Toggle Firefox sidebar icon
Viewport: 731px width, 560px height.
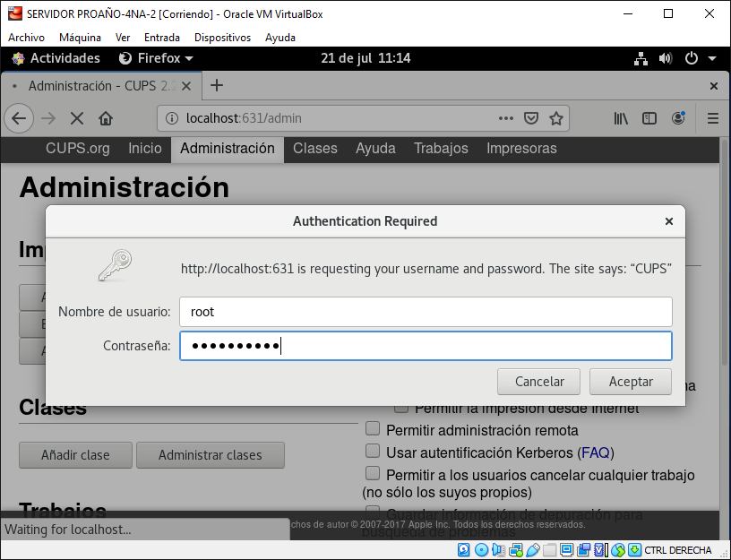pyautogui.click(x=649, y=118)
